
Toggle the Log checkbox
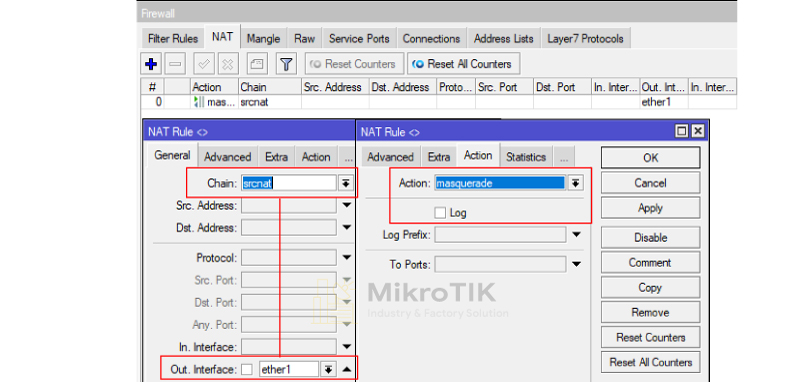440,213
